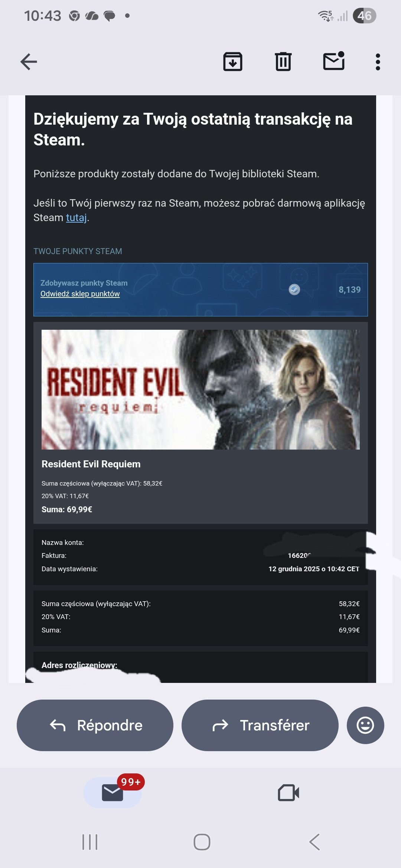Tap the Android home navigation button
This screenshot has height=868, width=401.
[x=202, y=842]
